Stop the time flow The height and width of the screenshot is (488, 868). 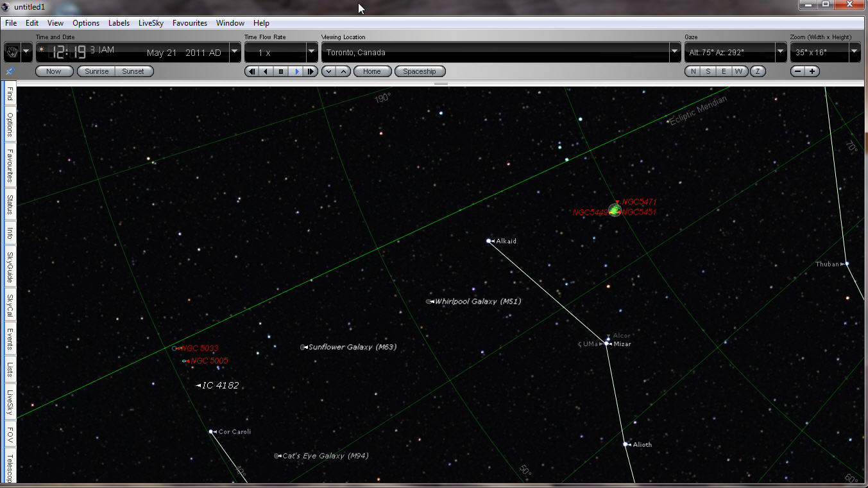[x=281, y=71]
